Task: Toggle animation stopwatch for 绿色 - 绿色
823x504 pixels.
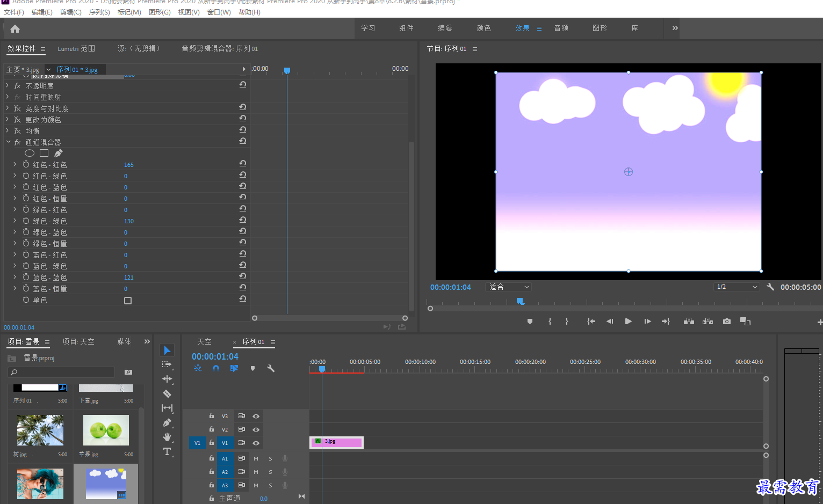Action: point(26,221)
